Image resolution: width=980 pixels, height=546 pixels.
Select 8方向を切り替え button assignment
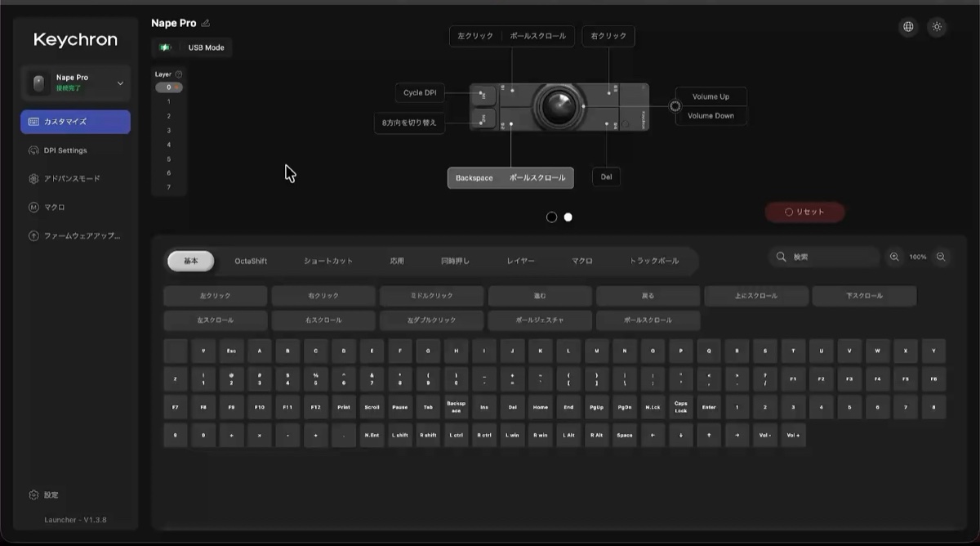pyautogui.click(x=410, y=123)
